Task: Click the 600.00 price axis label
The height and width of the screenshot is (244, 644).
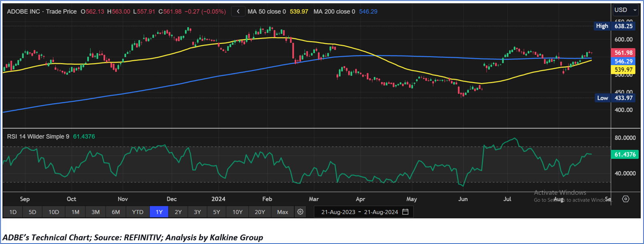Action: point(624,39)
